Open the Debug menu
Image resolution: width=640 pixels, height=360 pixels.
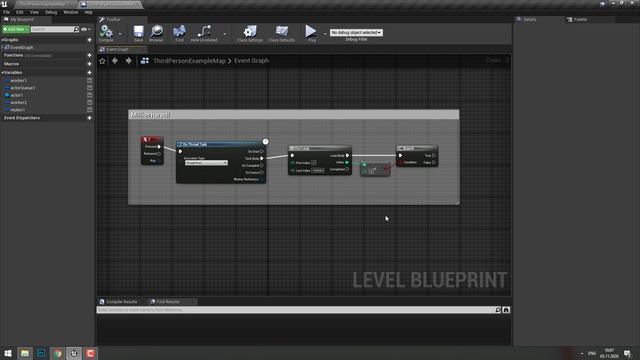(x=51, y=12)
